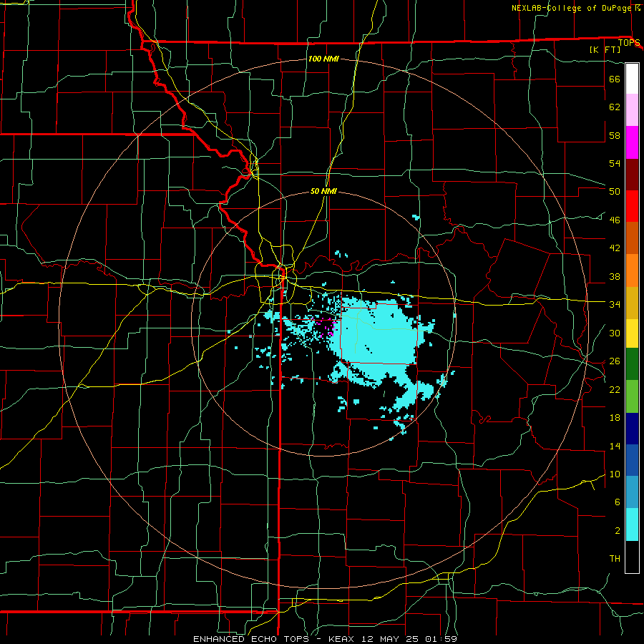
Task: Click the legend value '38'
Action: 615,276
